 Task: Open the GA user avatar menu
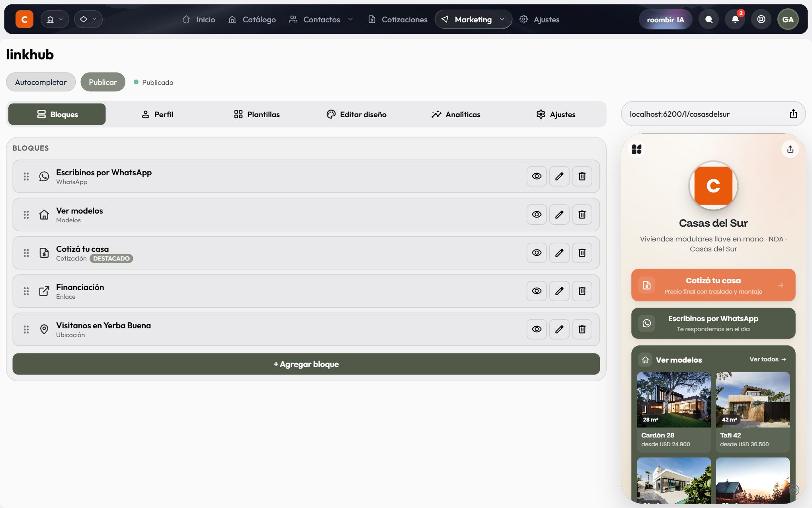pos(788,19)
